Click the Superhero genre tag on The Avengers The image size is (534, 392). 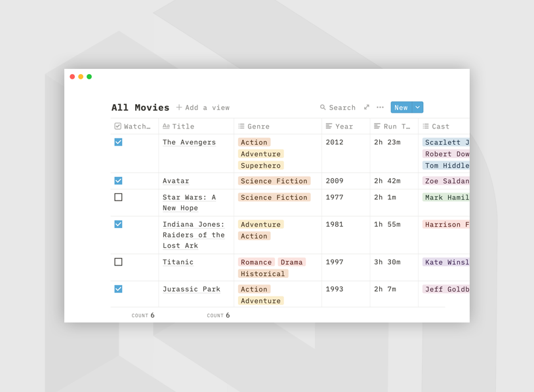(260, 166)
